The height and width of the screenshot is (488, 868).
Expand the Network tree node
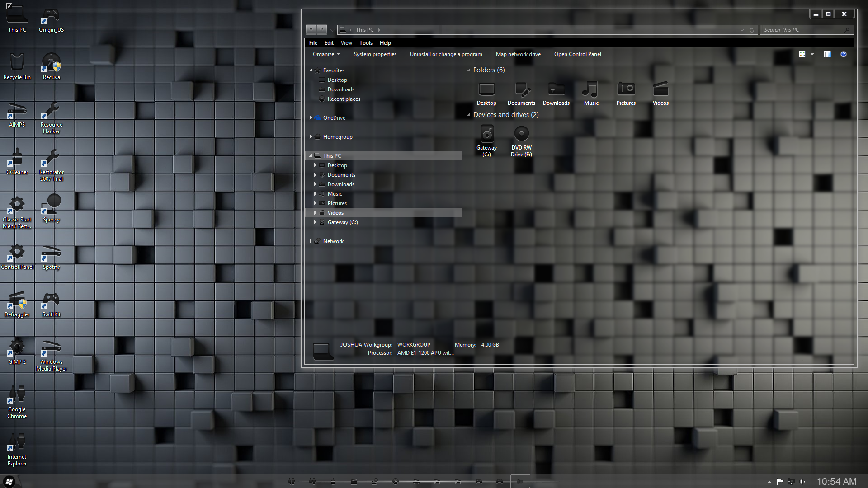coord(311,241)
